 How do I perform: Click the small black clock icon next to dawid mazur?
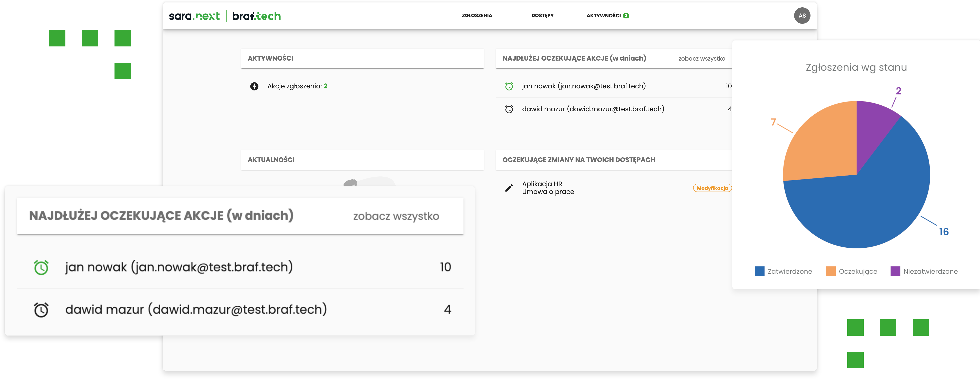(509, 109)
